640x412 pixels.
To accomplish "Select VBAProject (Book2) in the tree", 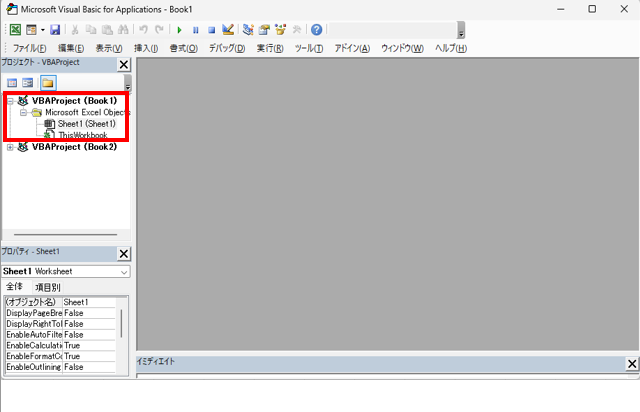I will (x=74, y=147).
